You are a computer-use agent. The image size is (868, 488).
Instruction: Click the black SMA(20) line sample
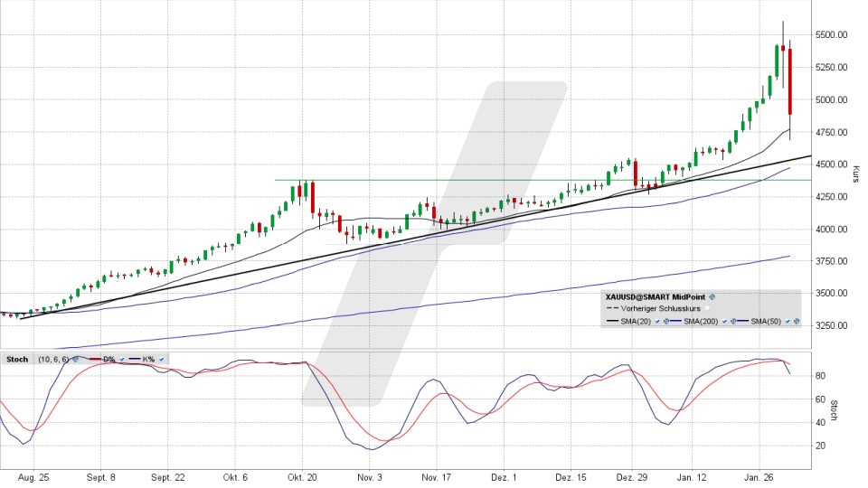614,321
